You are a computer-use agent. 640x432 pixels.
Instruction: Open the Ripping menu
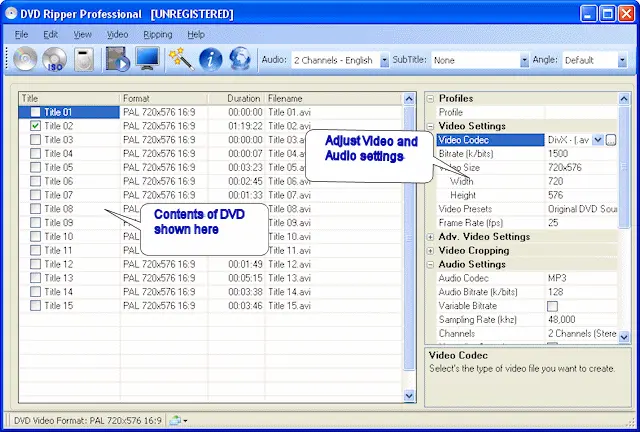click(158, 35)
